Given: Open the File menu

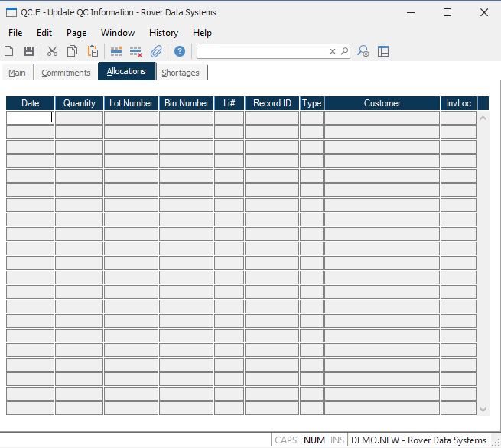Looking at the screenshot, I should tap(15, 33).
